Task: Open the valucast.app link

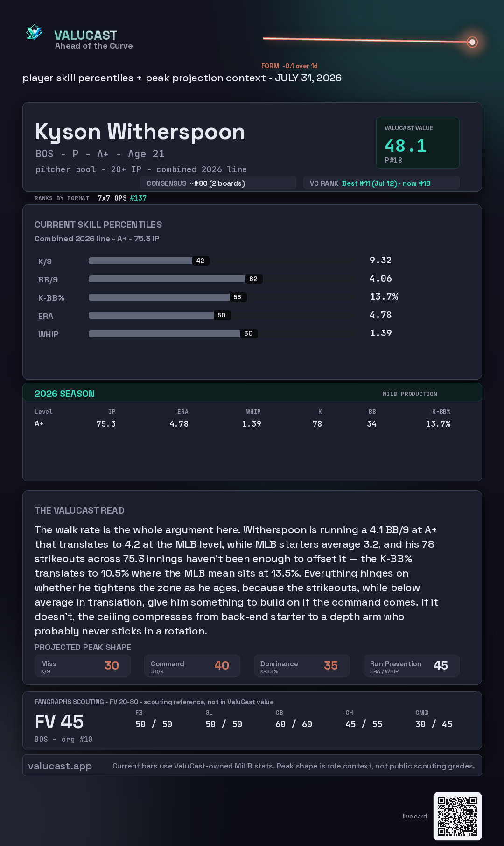Action: coord(60,766)
